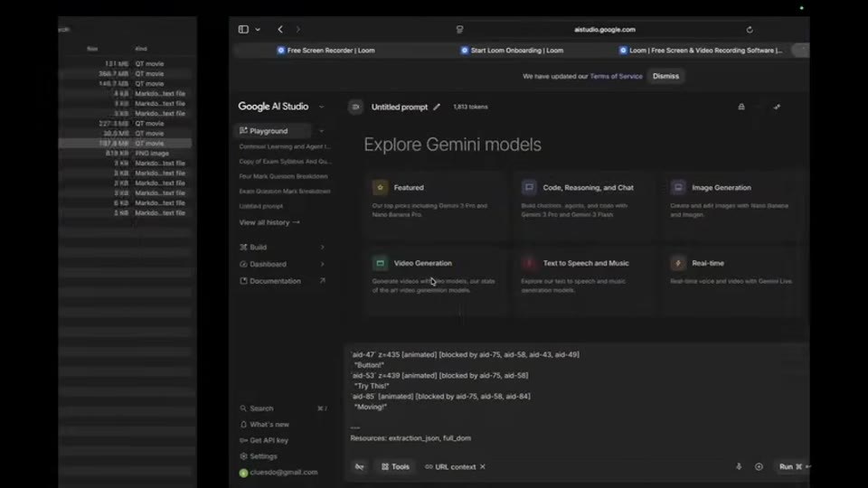The image size is (868, 488).
Task: Dismiss the Terms of Service notice
Action: click(665, 76)
